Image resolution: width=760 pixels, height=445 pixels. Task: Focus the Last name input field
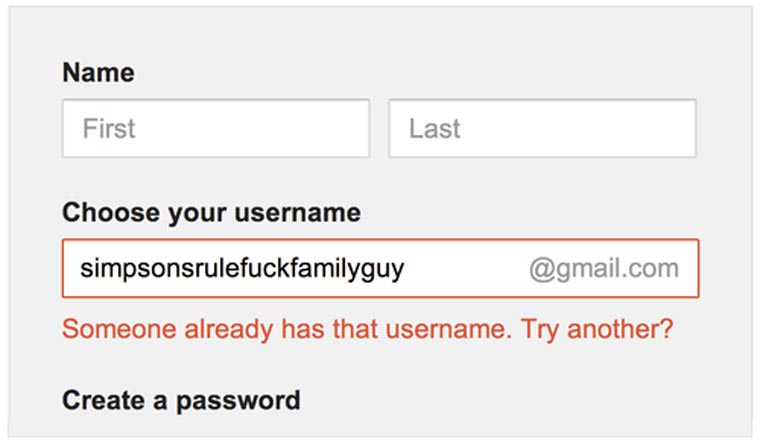tap(542, 128)
